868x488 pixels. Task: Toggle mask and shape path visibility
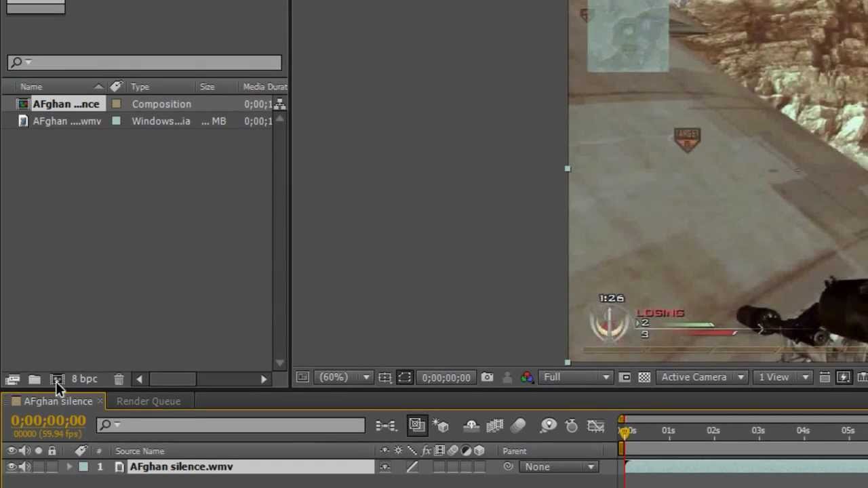[x=404, y=378]
